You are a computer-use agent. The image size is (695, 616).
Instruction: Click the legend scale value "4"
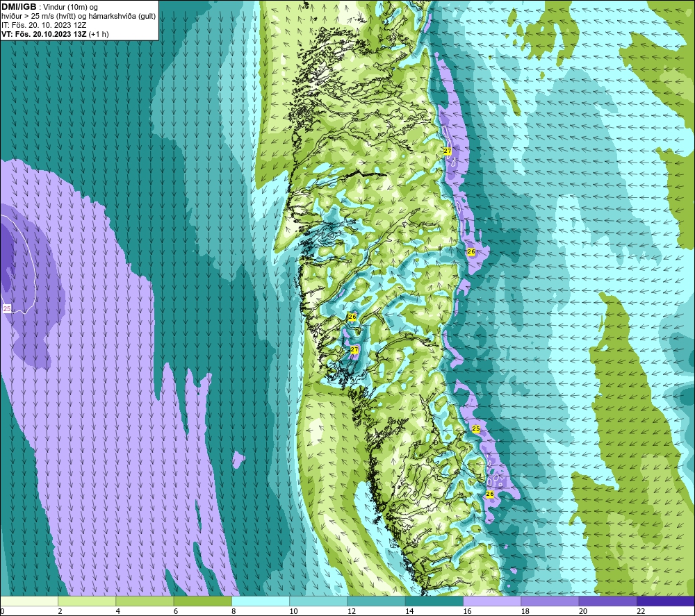(118, 611)
